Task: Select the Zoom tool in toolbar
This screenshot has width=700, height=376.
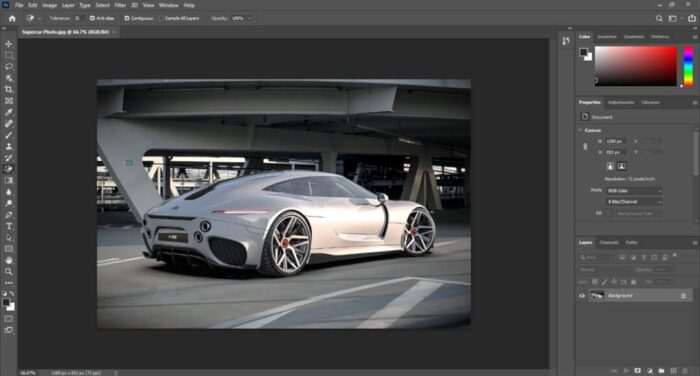Action: [8, 272]
